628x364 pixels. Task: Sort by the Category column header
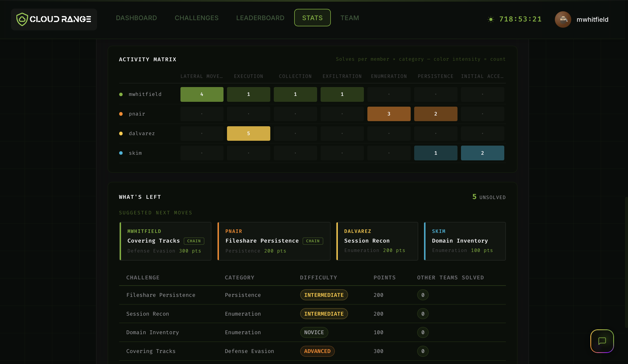tap(240, 278)
